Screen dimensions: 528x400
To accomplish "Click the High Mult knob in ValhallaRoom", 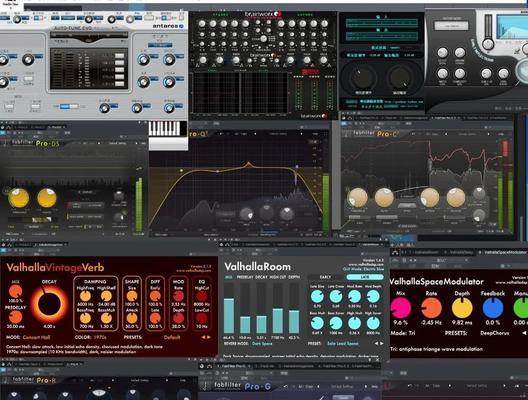I will coord(354,323).
